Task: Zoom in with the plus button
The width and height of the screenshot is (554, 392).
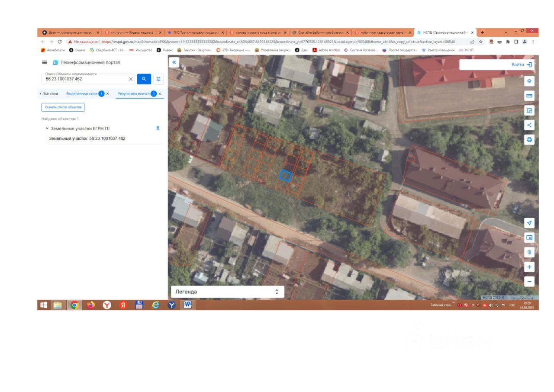Action: pyautogui.click(x=529, y=267)
